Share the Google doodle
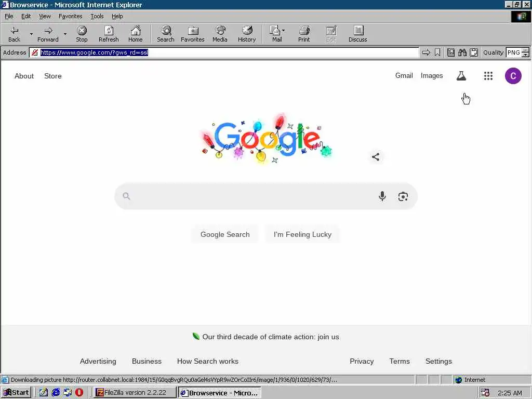The width and height of the screenshot is (532, 399). tap(376, 157)
